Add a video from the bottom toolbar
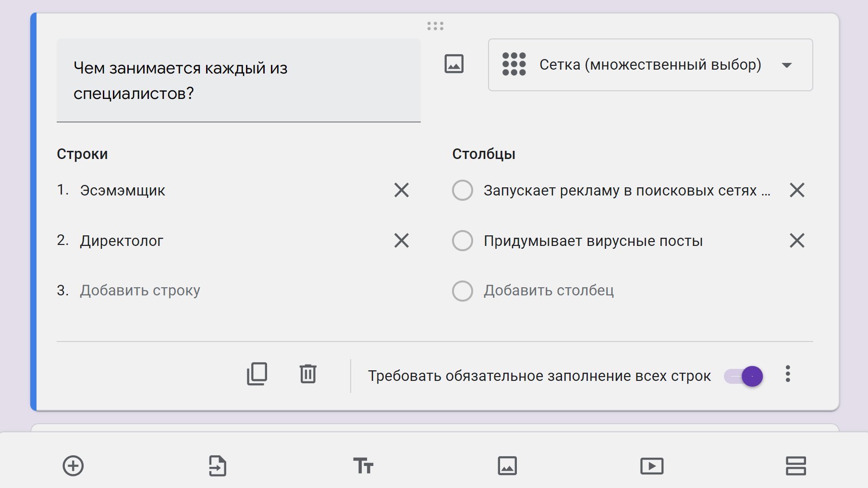 point(652,466)
